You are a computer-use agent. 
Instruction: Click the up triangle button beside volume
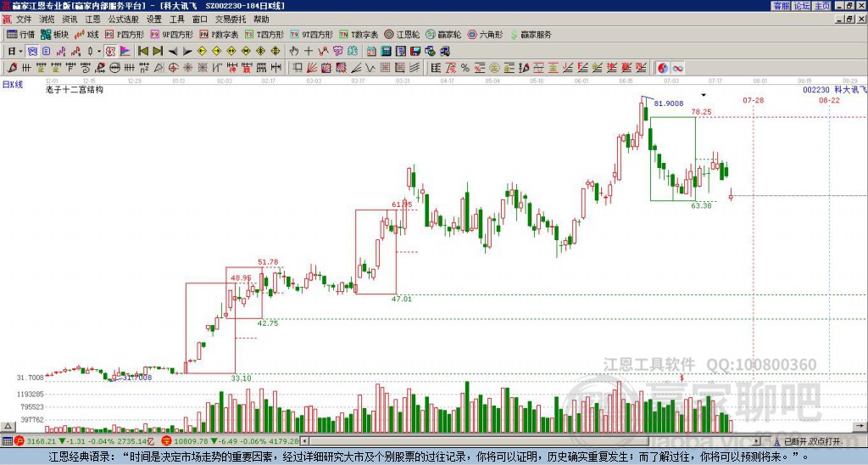point(8,426)
